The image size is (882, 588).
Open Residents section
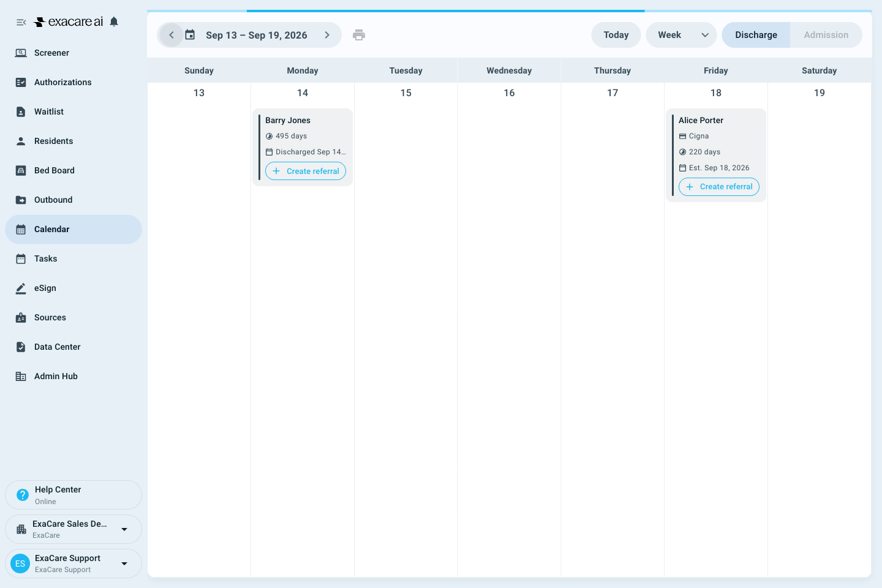[73, 141]
